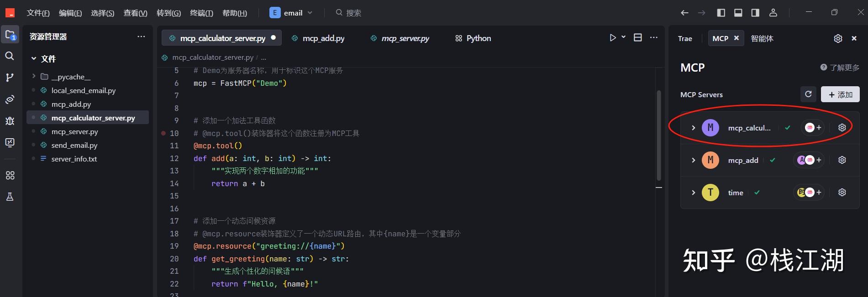The width and height of the screenshot is (868, 297).
Task: Open the Extensions grid icon
Action: tap(10, 176)
